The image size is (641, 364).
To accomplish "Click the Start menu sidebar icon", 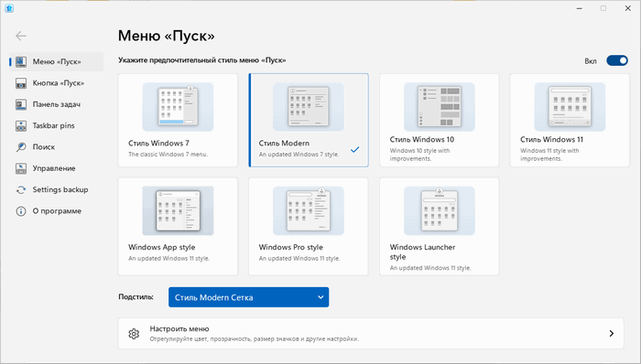I will point(21,61).
